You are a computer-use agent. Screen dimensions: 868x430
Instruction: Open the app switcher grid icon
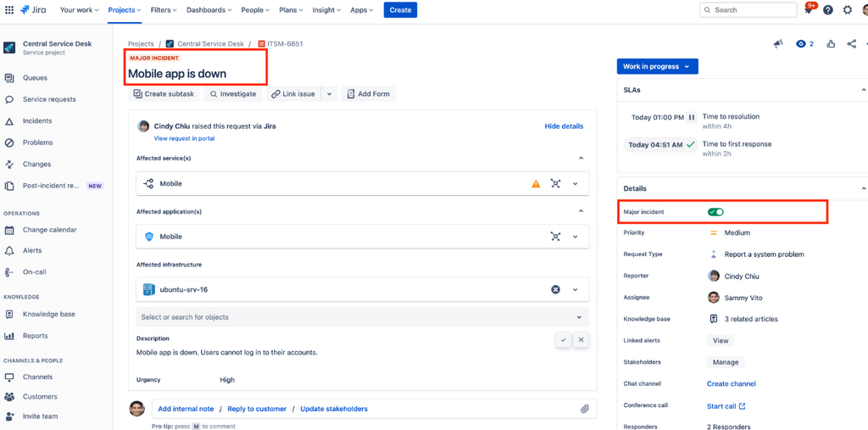(x=8, y=10)
